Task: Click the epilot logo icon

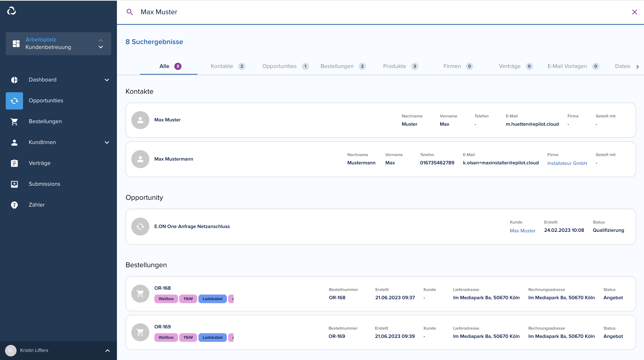Action: point(12,11)
